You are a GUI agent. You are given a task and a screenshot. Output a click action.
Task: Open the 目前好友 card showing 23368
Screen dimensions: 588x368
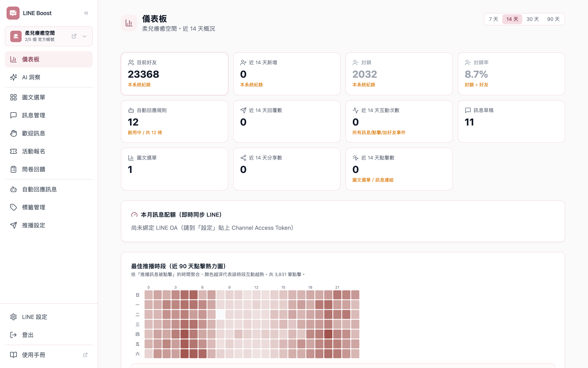click(174, 74)
